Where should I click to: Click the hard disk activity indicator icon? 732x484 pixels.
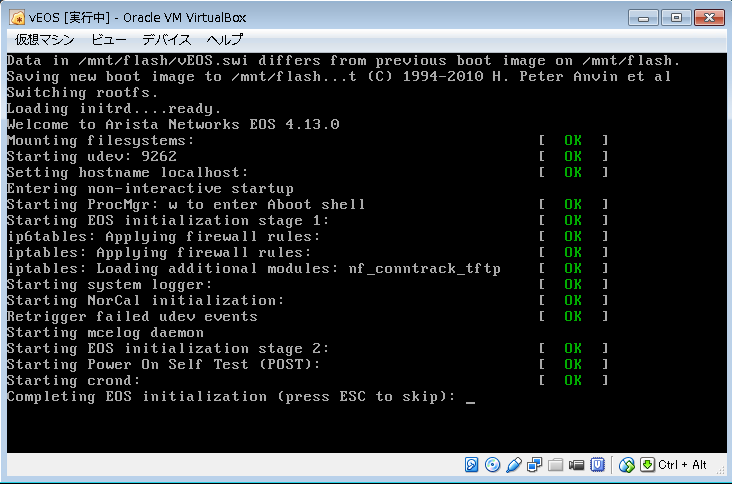[473, 465]
